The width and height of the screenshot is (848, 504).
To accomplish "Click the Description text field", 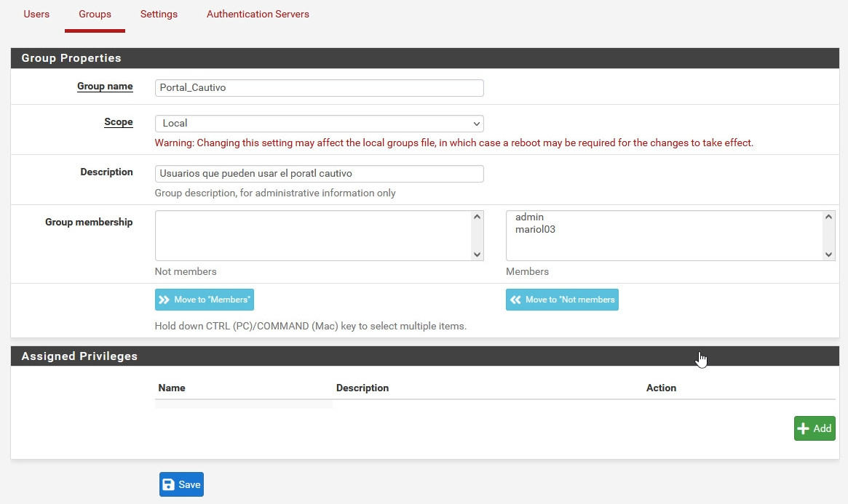I will click(x=319, y=174).
